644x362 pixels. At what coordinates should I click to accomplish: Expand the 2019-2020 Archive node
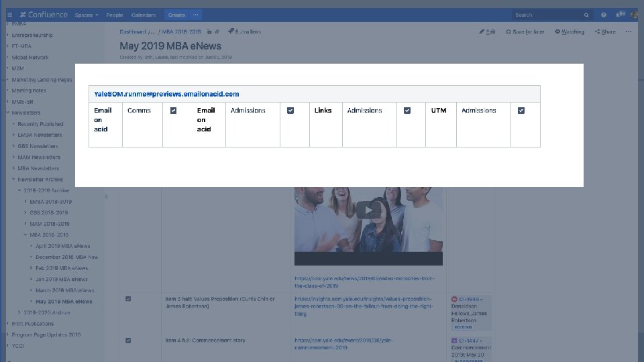point(19,312)
